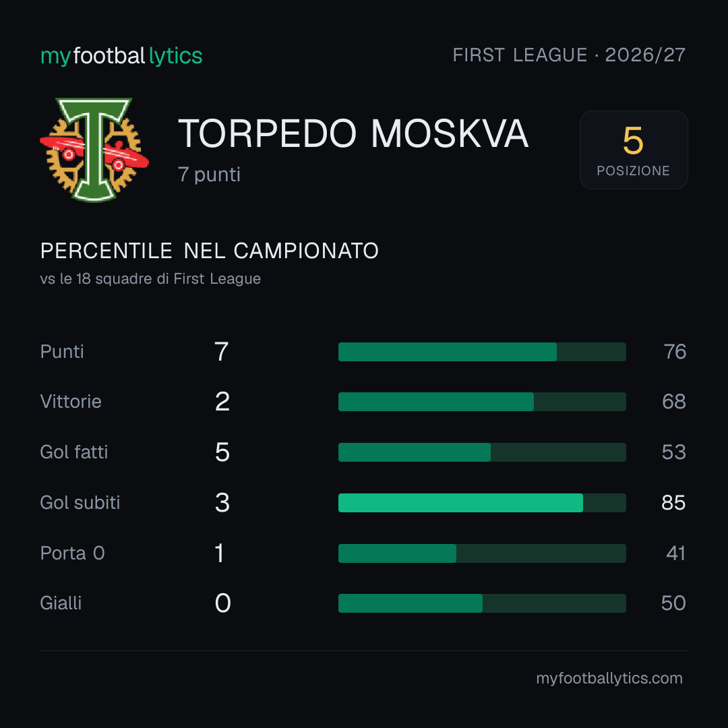Image resolution: width=728 pixels, height=728 pixels.
Task: Click the myfootballytics.com link
Action: [609, 678]
